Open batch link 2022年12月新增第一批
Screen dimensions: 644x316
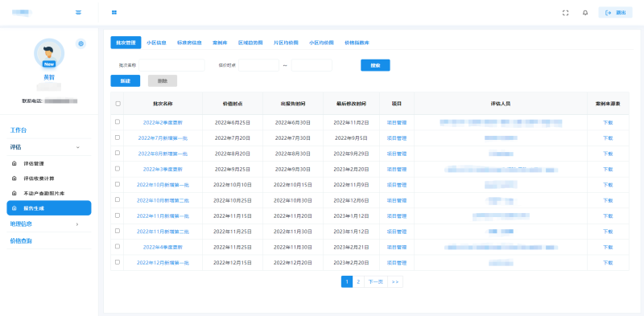tap(163, 263)
